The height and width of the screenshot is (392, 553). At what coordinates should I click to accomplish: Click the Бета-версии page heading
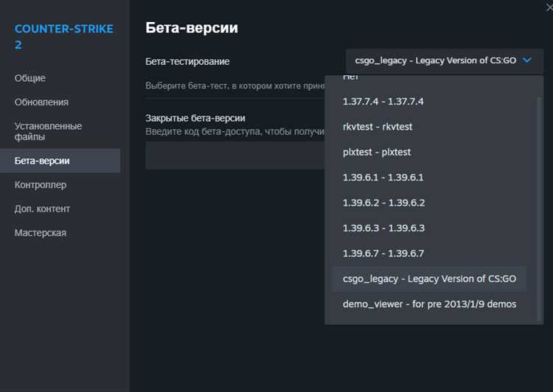coord(192,28)
